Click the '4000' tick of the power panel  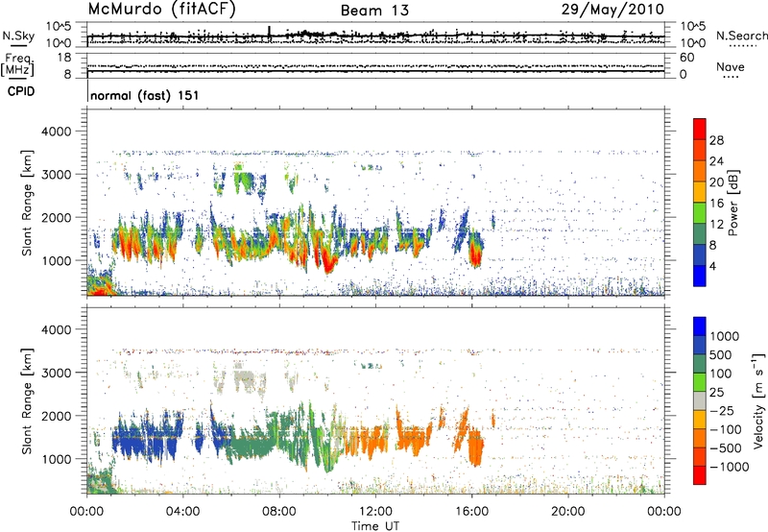tap(56, 132)
